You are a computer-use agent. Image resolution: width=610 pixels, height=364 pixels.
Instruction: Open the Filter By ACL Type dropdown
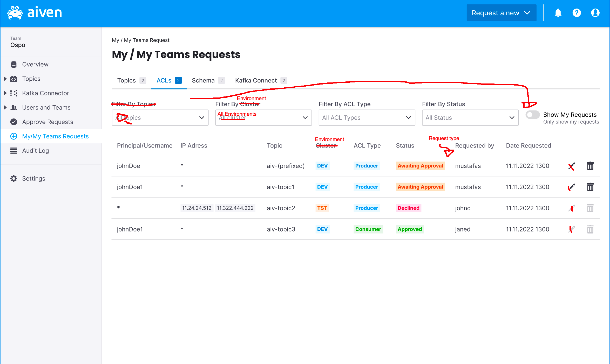click(367, 118)
